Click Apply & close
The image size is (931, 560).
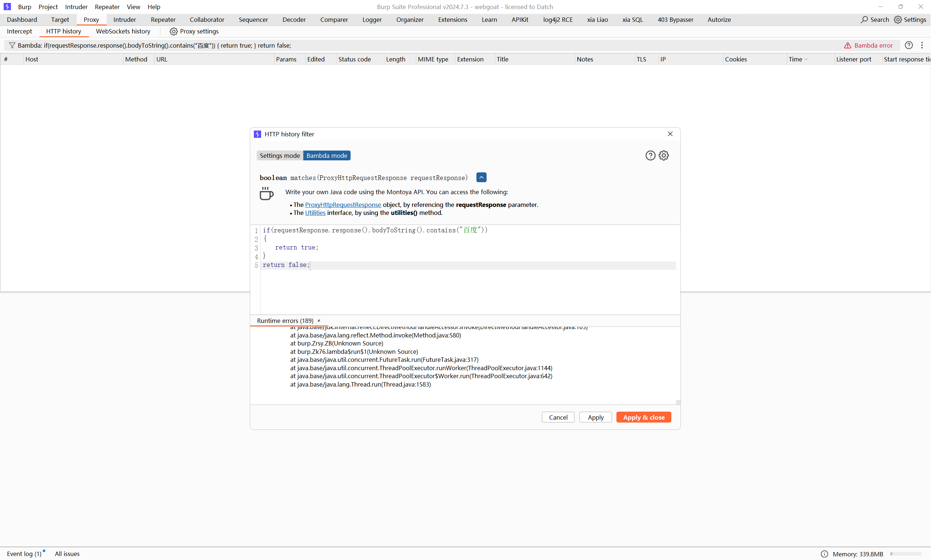pyautogui.click(x=644, y=417)
